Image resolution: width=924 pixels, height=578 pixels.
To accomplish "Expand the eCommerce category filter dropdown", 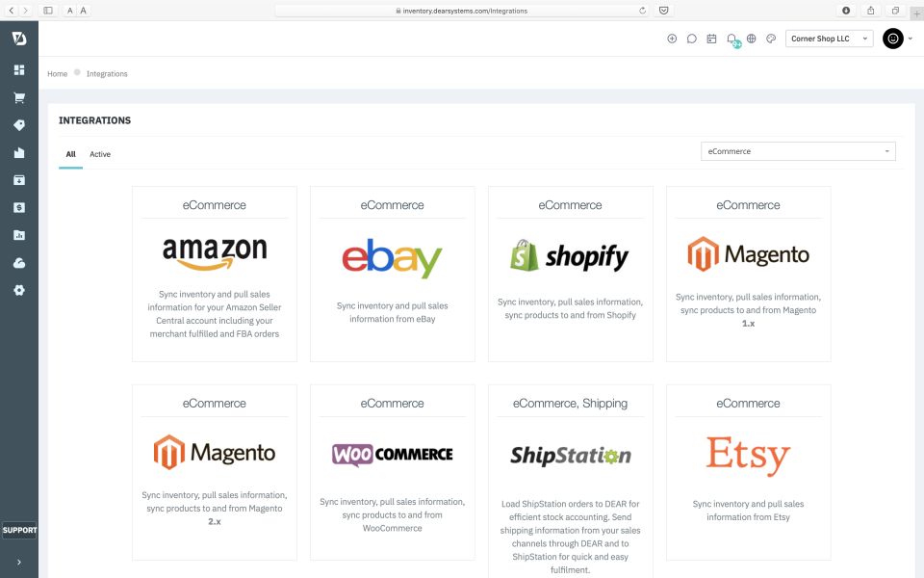I will point(798,151).
